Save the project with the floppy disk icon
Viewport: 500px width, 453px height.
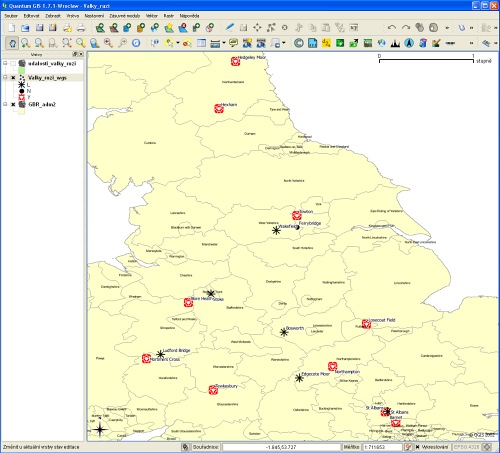click(x=39, y=28)
